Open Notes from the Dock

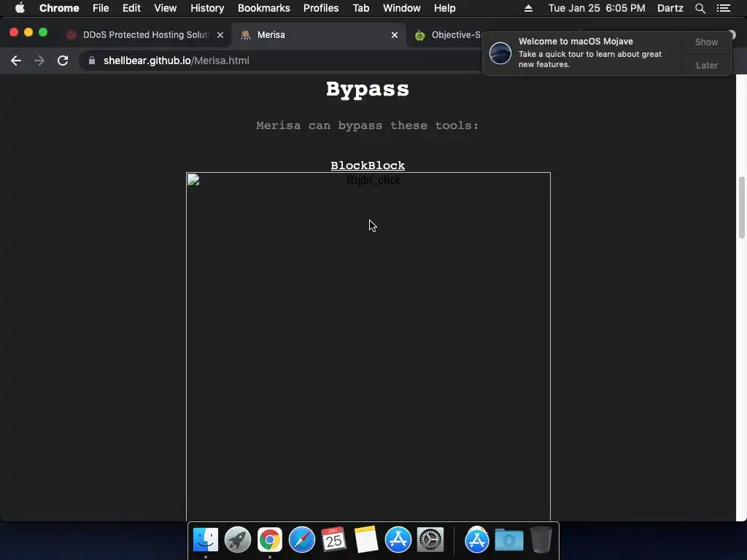366,540
